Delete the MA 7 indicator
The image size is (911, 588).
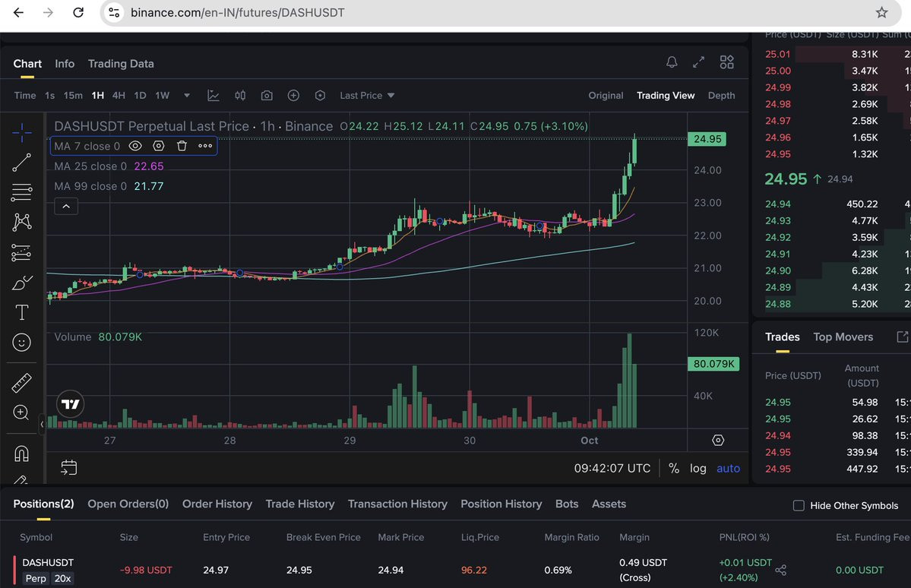pyautogui.click(x=182, y=146)
